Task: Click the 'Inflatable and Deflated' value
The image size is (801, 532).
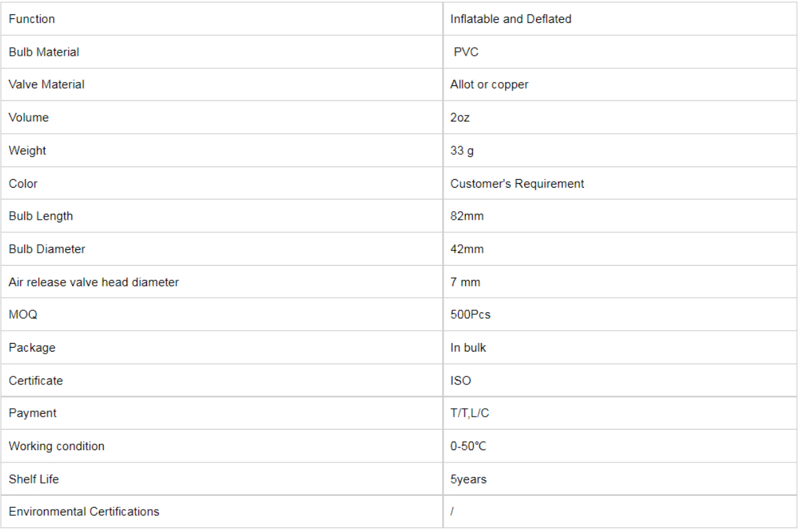Action: pyautogui.click(x=510, y=19)
